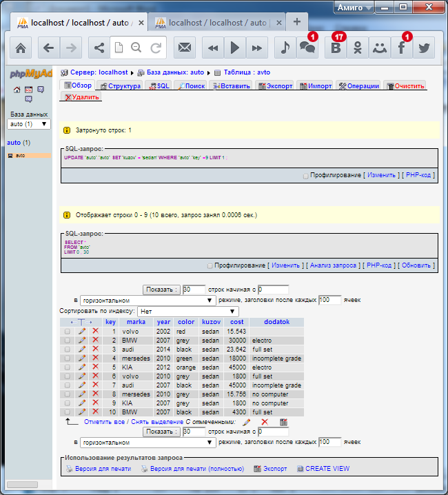448x495 pixels.
Task: Click the browser home icon
Action: [21, 48]
